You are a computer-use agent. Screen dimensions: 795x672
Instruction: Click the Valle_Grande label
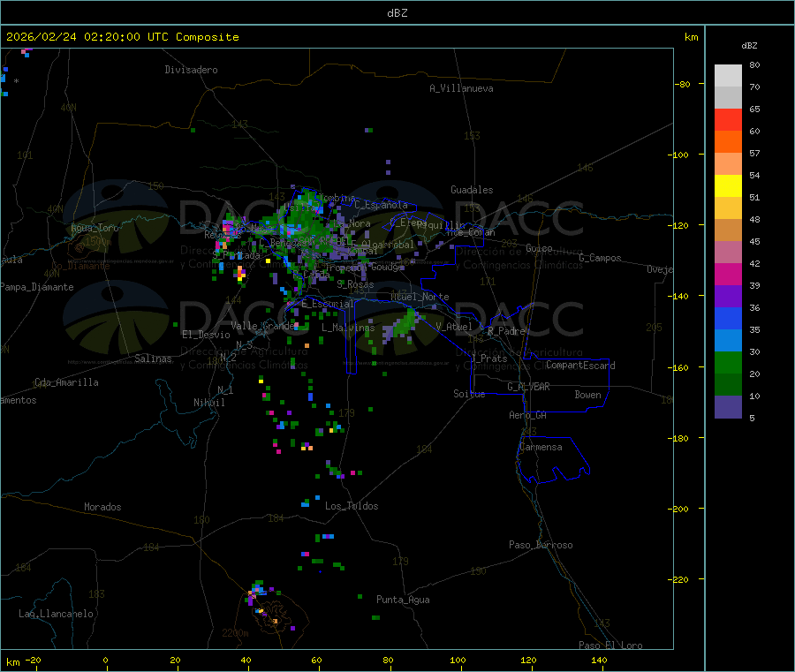262,325
